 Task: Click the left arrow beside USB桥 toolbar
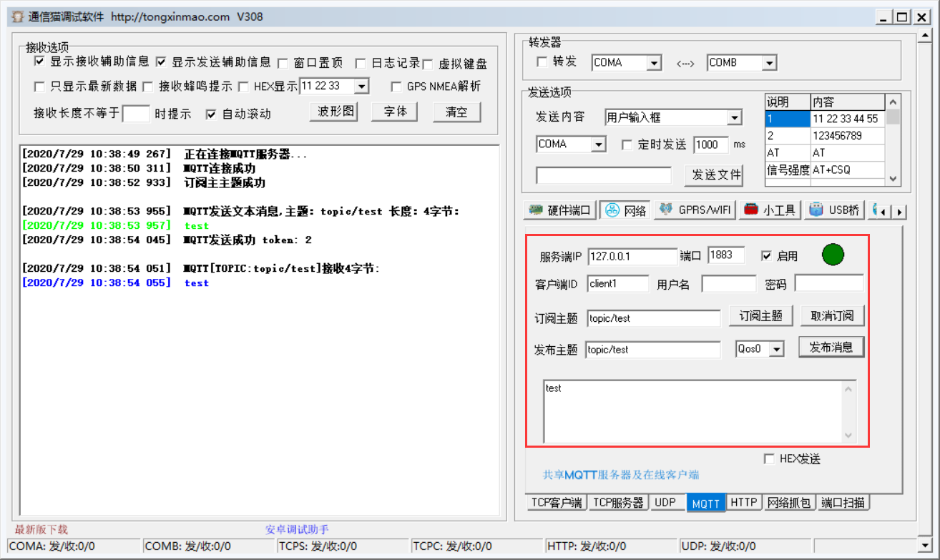click(883, 212)
